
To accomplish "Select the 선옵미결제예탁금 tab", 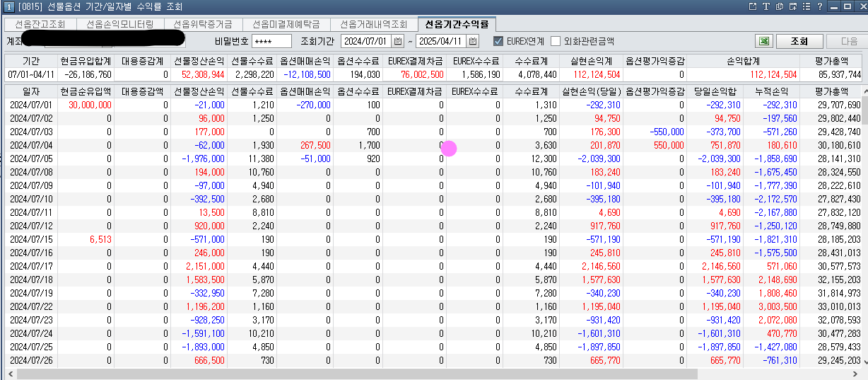I will (286, 23).
